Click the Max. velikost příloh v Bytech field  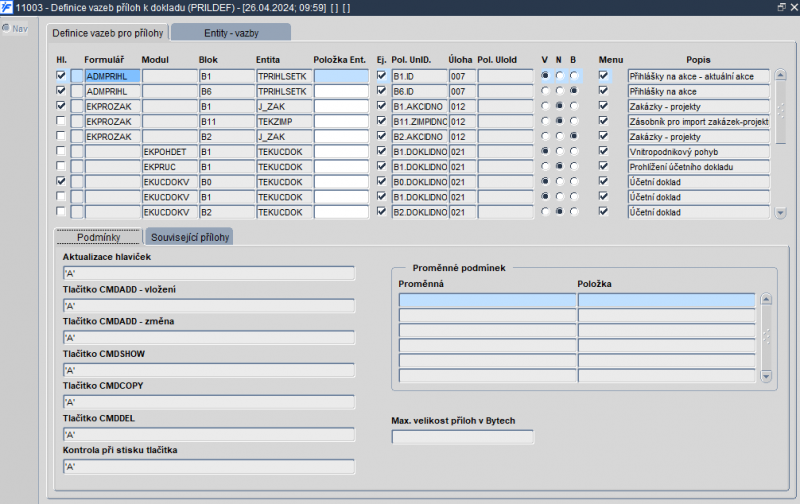(x=462, y=436)
